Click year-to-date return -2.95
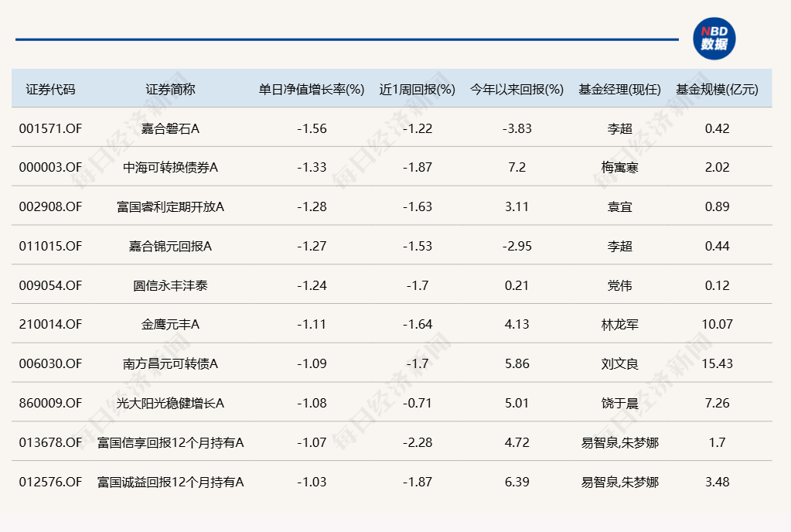 [517, 246]
